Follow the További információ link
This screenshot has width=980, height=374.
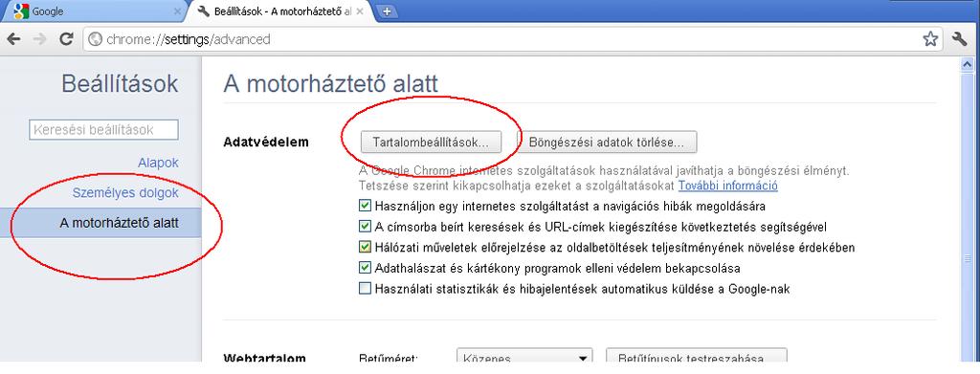click(728, 186)
